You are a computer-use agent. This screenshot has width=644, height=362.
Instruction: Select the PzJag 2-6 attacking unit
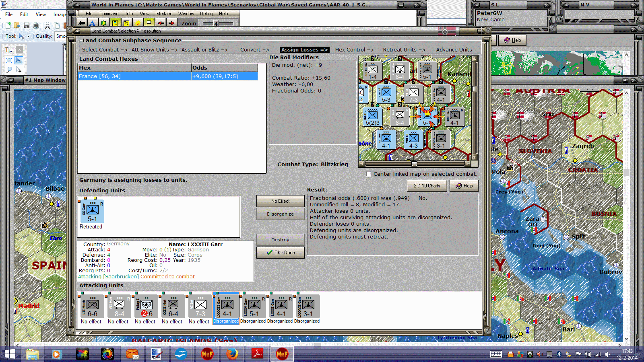pos(146,307)
